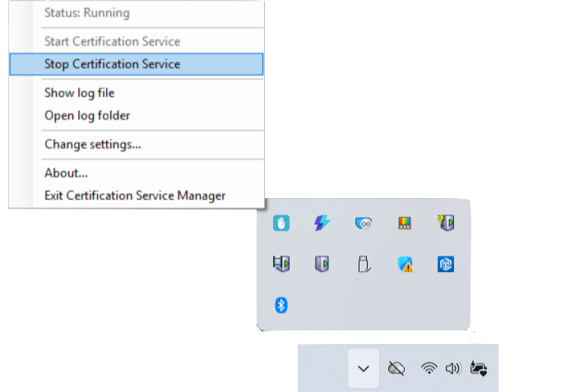Collapse hidden icons with taskbar chevron
The image size is (584, 392).
[364, 368]
